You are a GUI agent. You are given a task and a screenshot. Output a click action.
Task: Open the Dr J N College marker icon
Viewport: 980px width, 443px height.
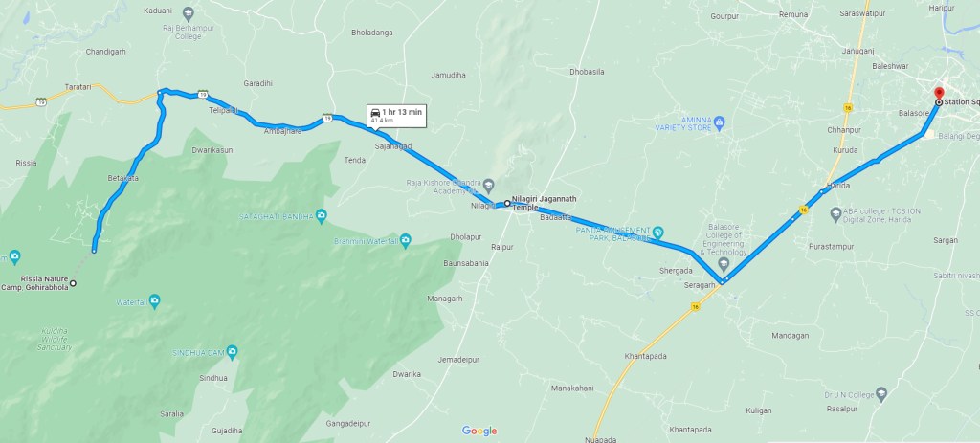tap(881, 394)
